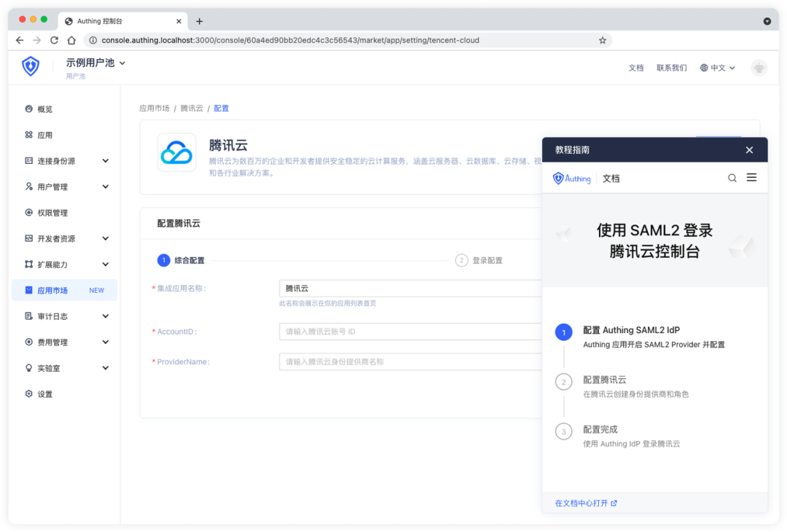The height and width of the screenshot is (532, 787).
Task: Expand the 审计日志 menu chevron
Action: tap(106, 316)
